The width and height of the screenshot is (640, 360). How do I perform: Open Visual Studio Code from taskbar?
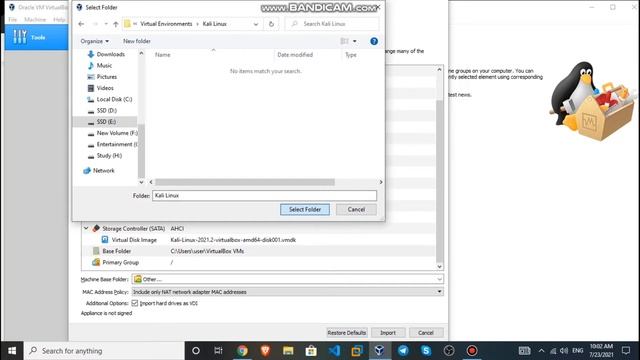334,351
